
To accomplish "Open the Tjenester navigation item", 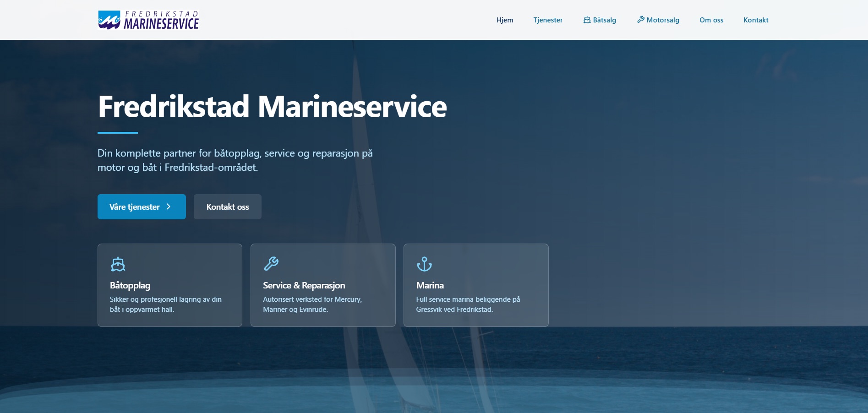I will click(x=548, y=20).
